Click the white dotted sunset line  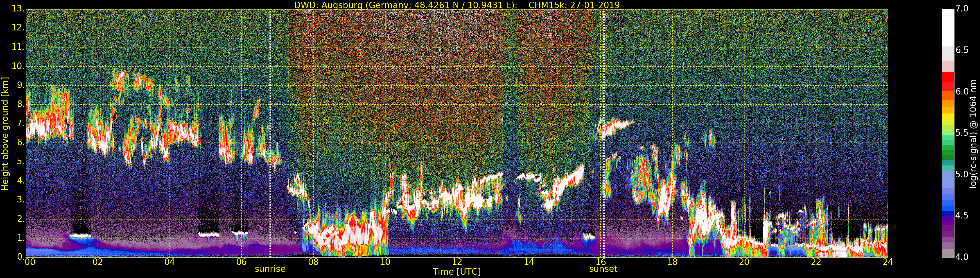coord(604,133)
